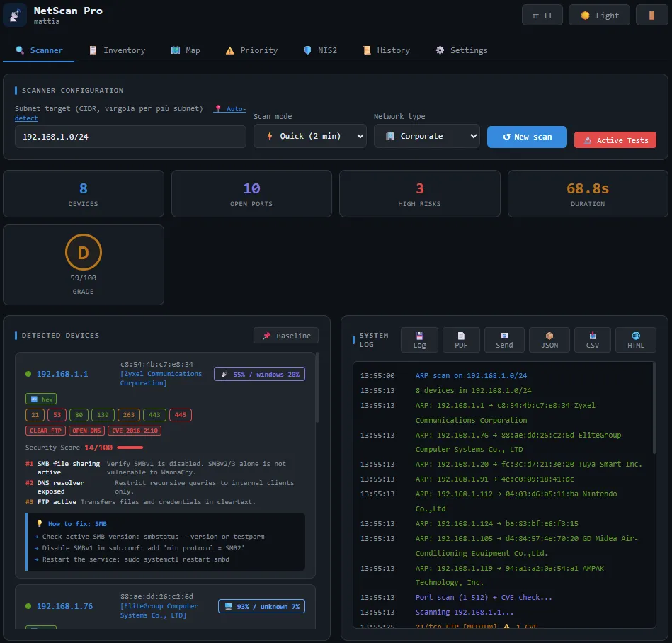Open the Scanner tab
This screenshot has height=643, width=672.
pos(39,50)
